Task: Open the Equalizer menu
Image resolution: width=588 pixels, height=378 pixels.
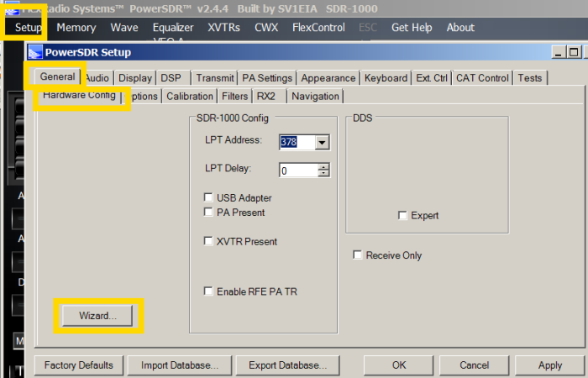Action: coord(173,28)
